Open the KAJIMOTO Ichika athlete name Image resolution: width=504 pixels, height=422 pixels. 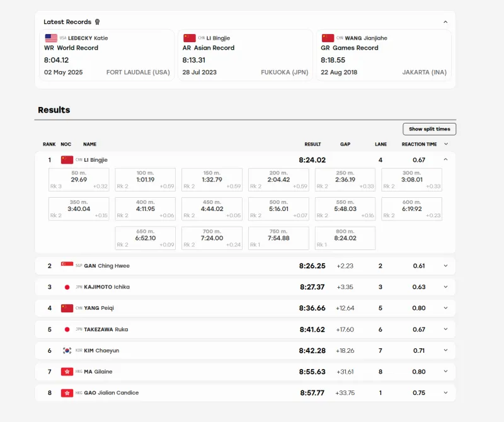tap(106, 287)
